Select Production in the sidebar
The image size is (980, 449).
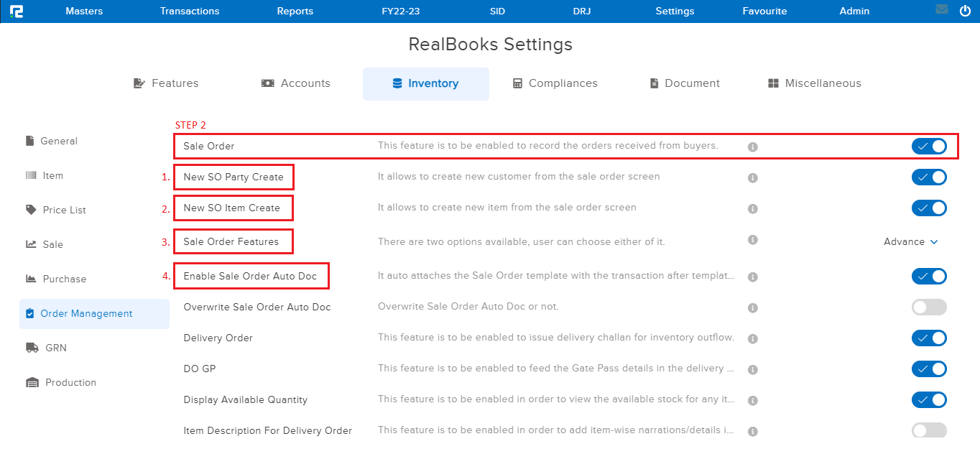tap(70, 382)
